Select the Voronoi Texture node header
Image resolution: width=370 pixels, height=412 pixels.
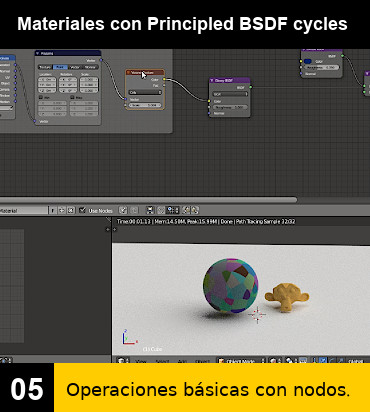pos(145,72)
